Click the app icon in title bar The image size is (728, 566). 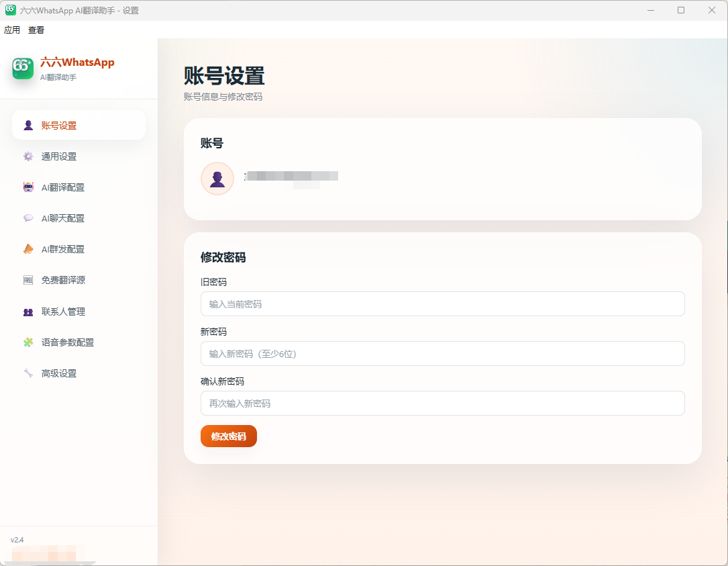(x=10, y=10)
